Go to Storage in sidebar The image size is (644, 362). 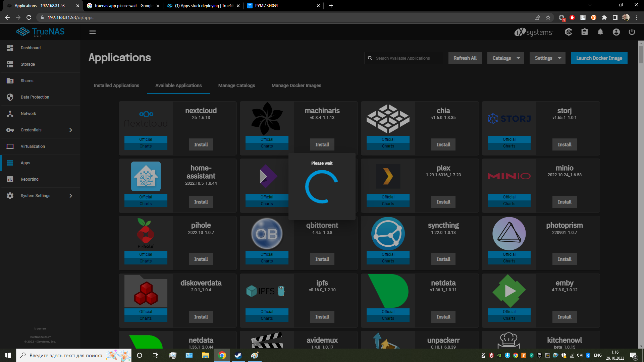(28, 64)
